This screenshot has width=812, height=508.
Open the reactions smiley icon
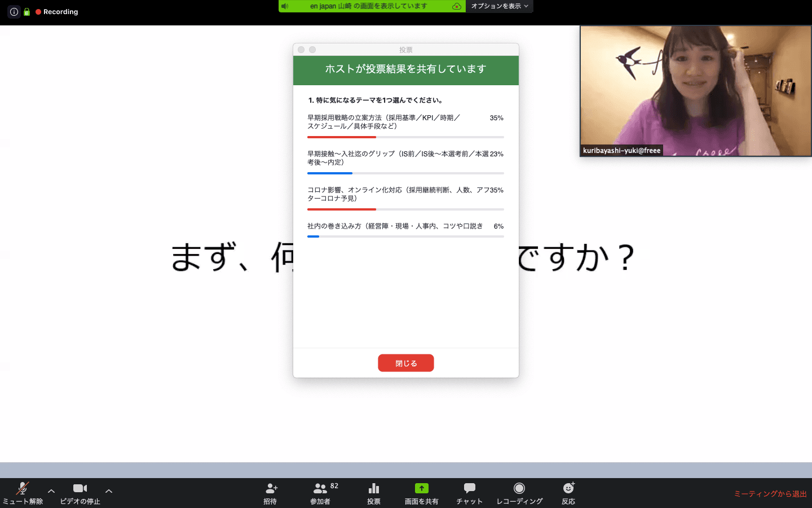[568, 488]
